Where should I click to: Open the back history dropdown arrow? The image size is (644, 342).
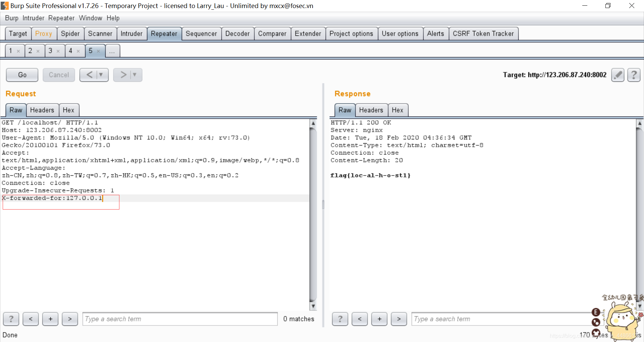101,75
